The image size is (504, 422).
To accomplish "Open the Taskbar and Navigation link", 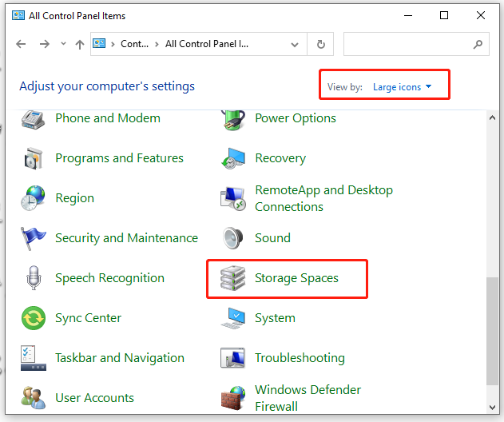I will (x=120, y=358).
